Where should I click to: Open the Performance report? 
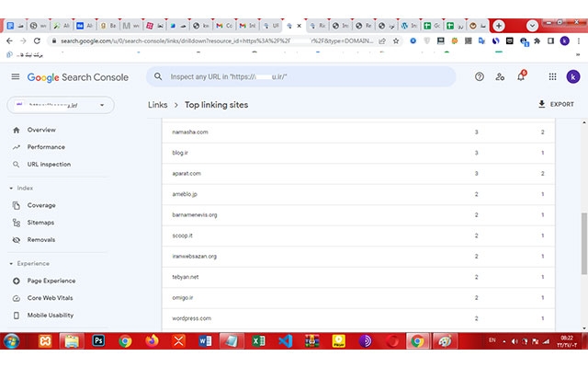(x=46, y=147)
